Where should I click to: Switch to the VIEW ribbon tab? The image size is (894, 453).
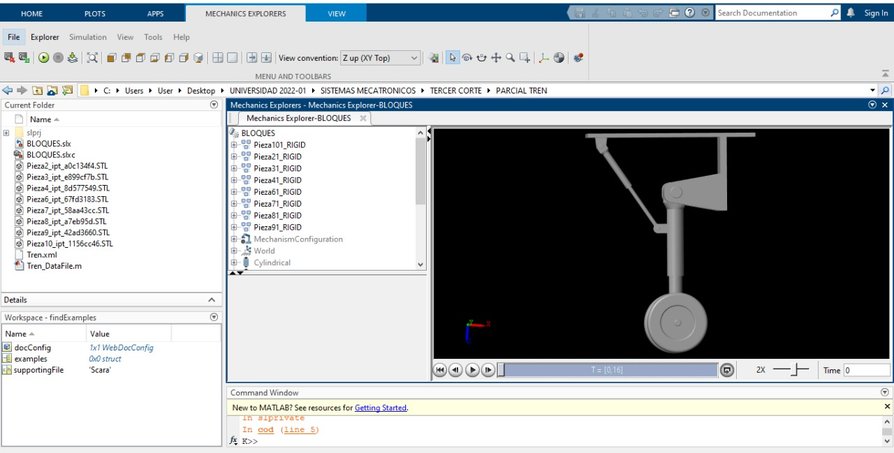tap(336, 14)
